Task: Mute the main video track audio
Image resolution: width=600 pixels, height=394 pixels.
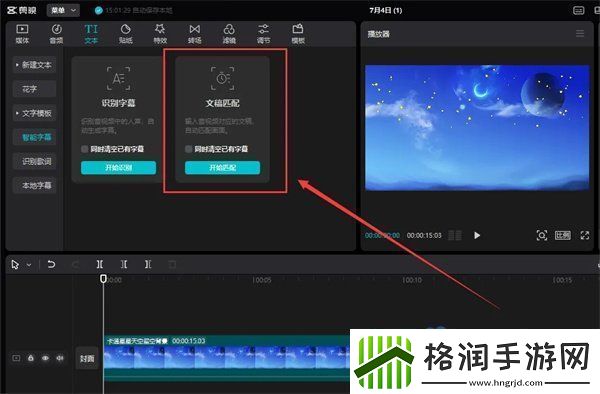Action: (x=60, y=358)
